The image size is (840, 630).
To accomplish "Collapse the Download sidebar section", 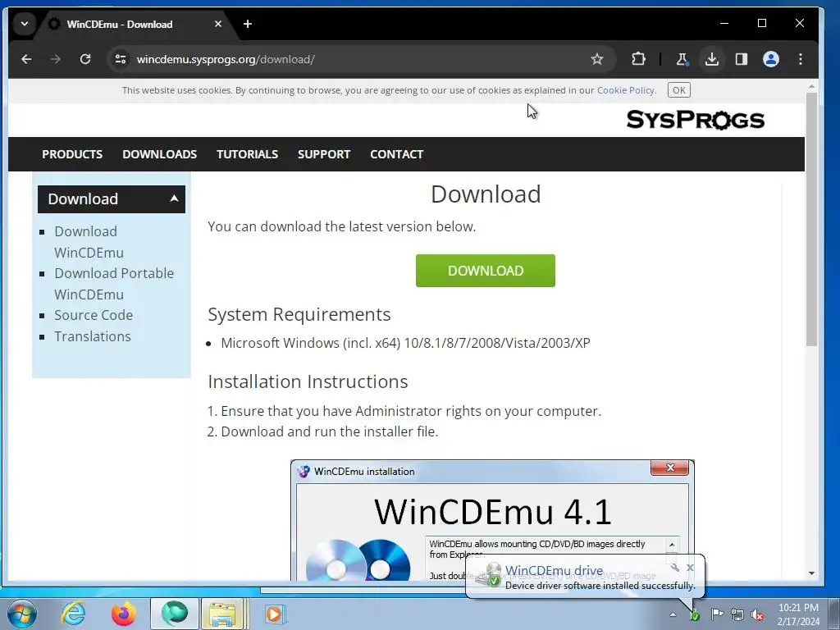I will 112,199.
